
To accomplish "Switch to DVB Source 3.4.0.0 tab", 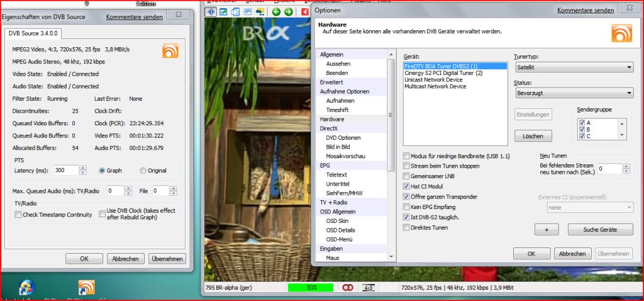I will pos(33,33).
